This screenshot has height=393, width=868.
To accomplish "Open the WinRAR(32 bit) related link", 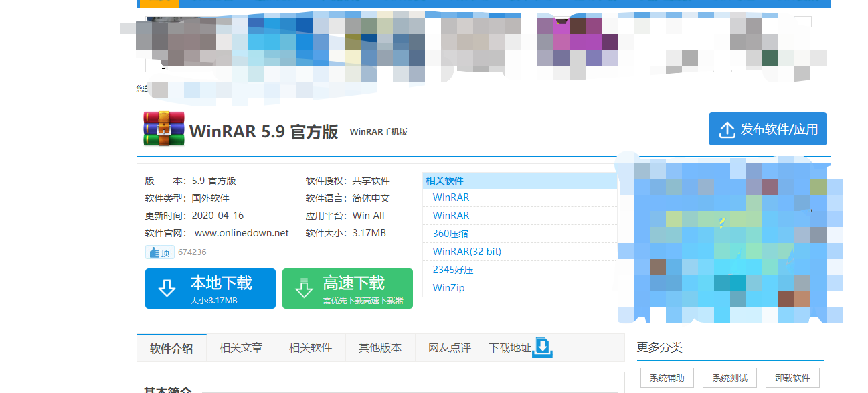I will (x=467, y=252).
